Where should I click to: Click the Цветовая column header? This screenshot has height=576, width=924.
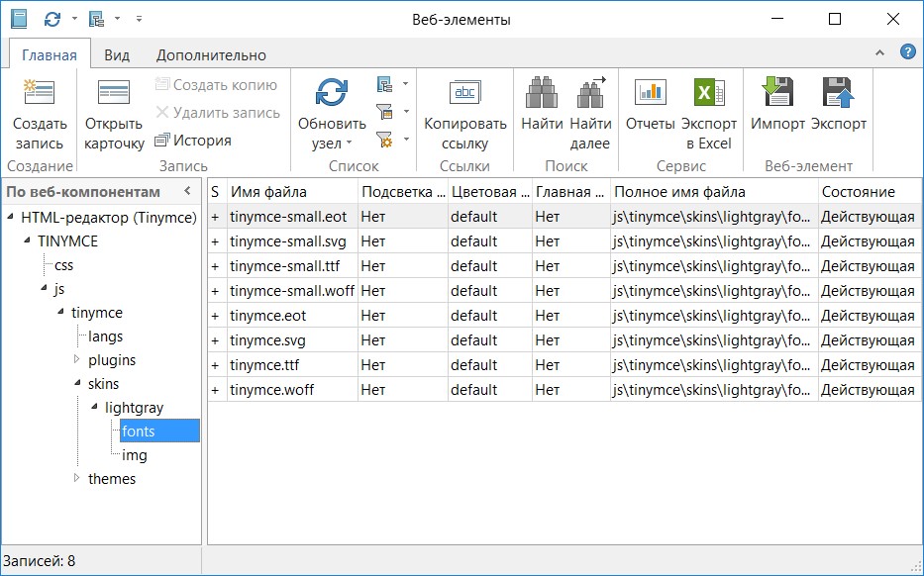click(490, 191)
